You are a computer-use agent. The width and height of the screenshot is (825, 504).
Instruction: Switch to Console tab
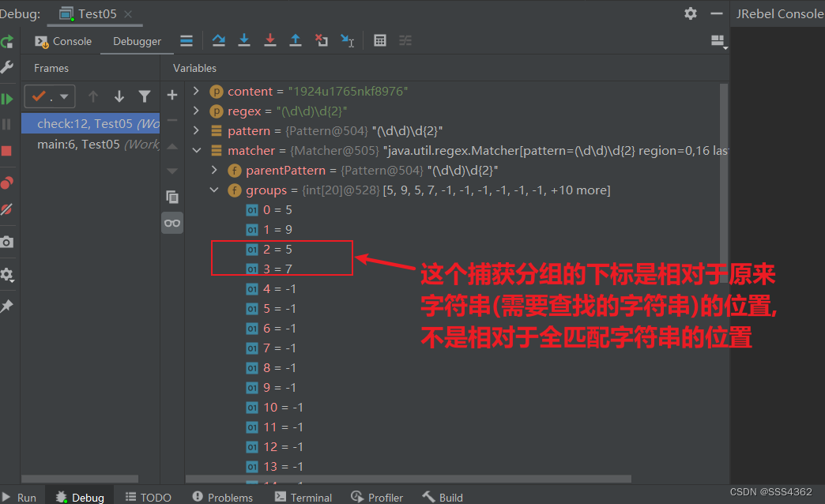pyautogui.click(x=64, y=42)
